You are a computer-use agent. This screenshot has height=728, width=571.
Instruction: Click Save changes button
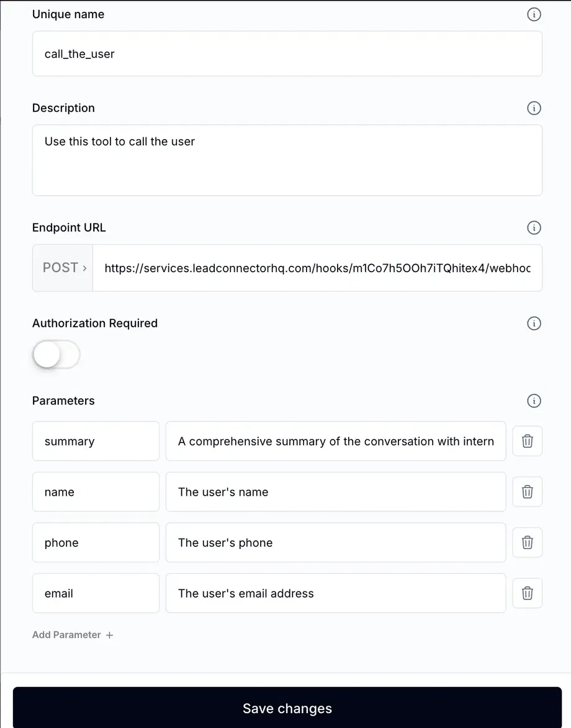pyautogui.click(x=287, y=708)
